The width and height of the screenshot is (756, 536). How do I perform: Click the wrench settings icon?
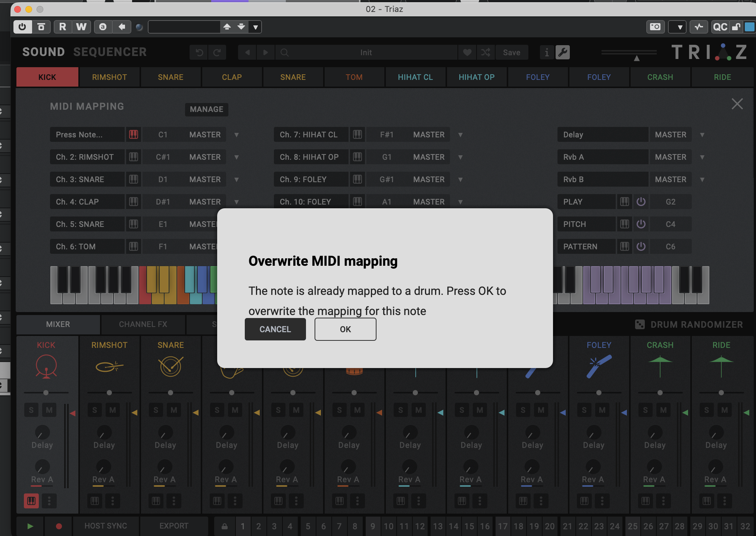(563, 52)
